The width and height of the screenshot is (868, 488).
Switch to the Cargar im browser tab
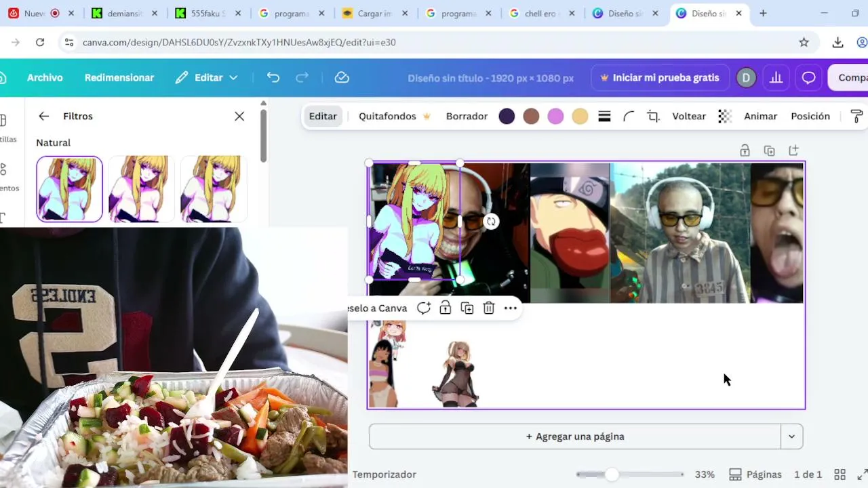coord(374,14)
